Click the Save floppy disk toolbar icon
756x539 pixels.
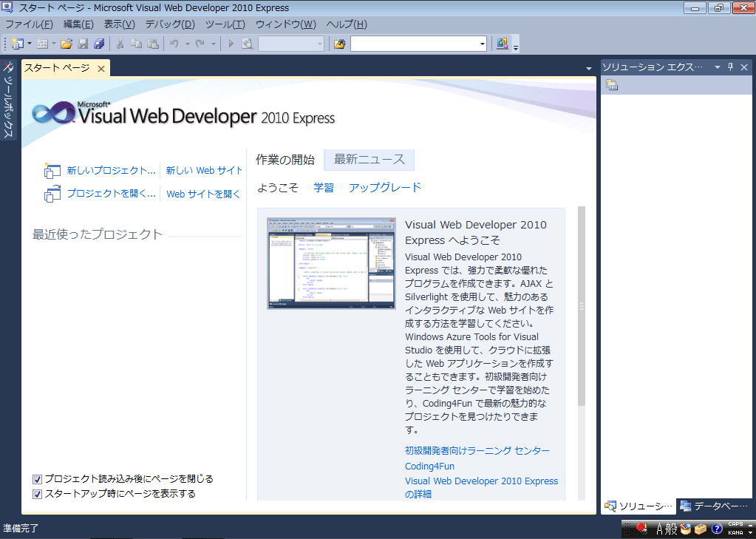pyautogui.click(x=83, y=44)
